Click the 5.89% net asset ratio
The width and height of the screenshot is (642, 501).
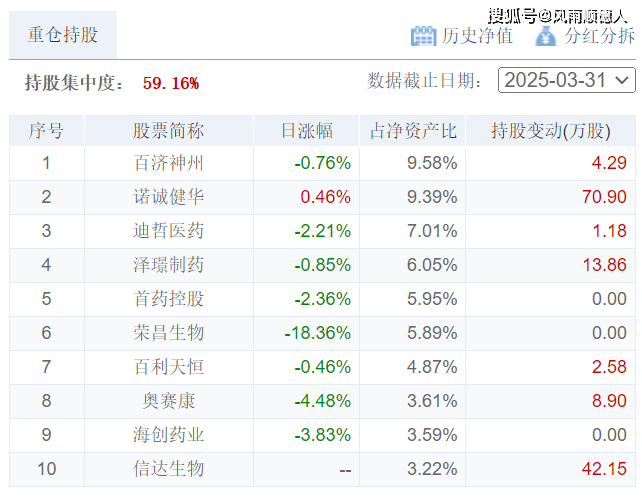pyautogui.click(x=432, y=333)
